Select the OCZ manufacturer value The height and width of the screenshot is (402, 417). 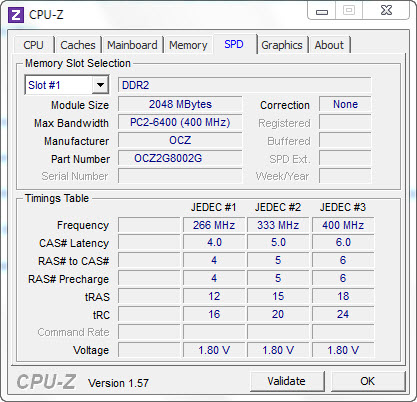pos(180,140)
